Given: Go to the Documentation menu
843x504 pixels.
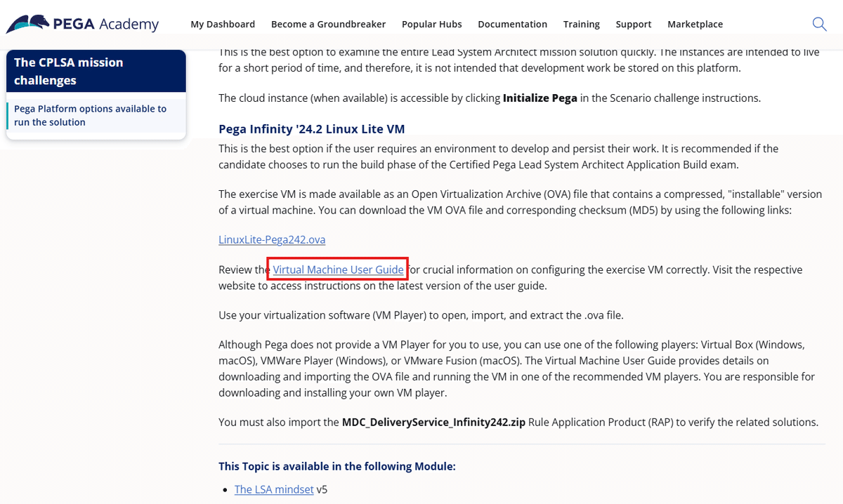Looking at the screenshot, I should [x=512, y=24].
